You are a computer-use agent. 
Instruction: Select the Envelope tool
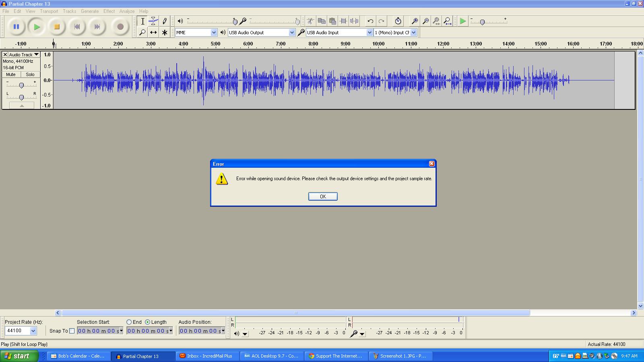coord(153,21)
